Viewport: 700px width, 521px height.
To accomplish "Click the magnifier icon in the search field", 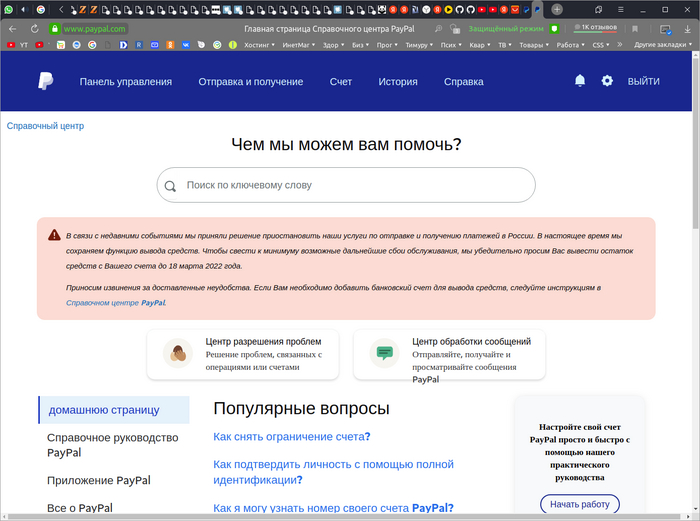I will (x=171, y=186).
